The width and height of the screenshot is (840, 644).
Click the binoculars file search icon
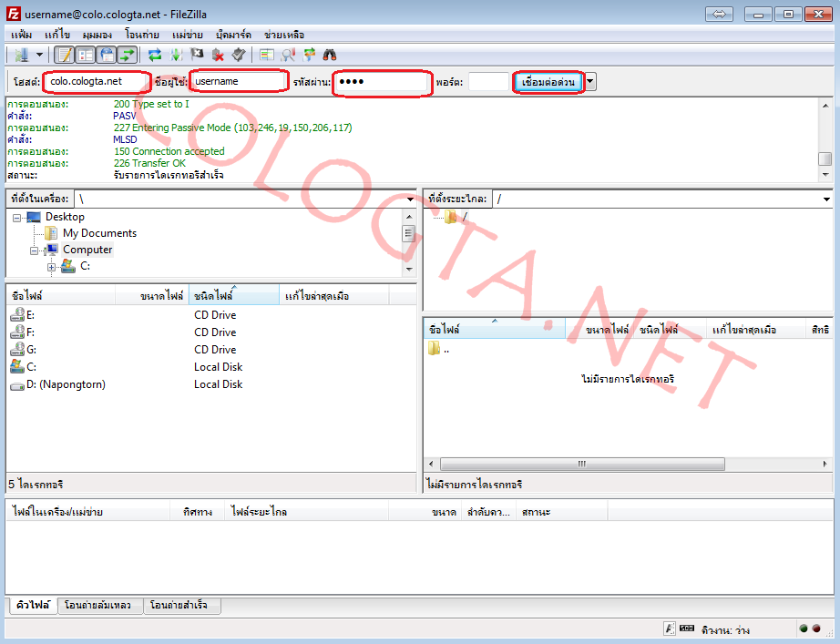coord(330,55)
